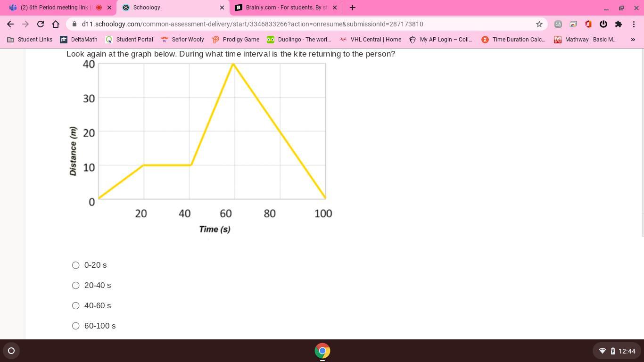The height and width of the screenshot is (362, 644).
Task: Reload the Schoology page
Action: tap(41, 24)
